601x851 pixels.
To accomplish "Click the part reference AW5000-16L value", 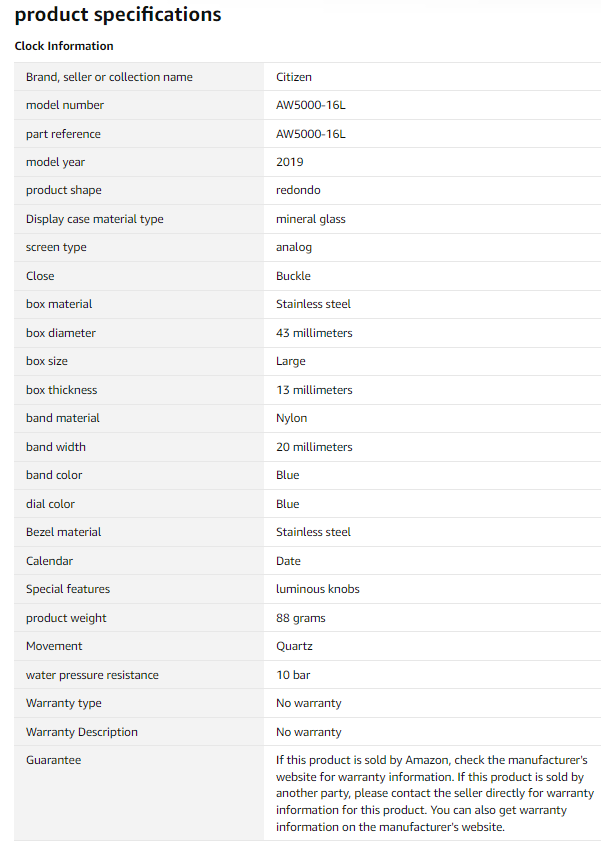I will [x=311, y=134].
